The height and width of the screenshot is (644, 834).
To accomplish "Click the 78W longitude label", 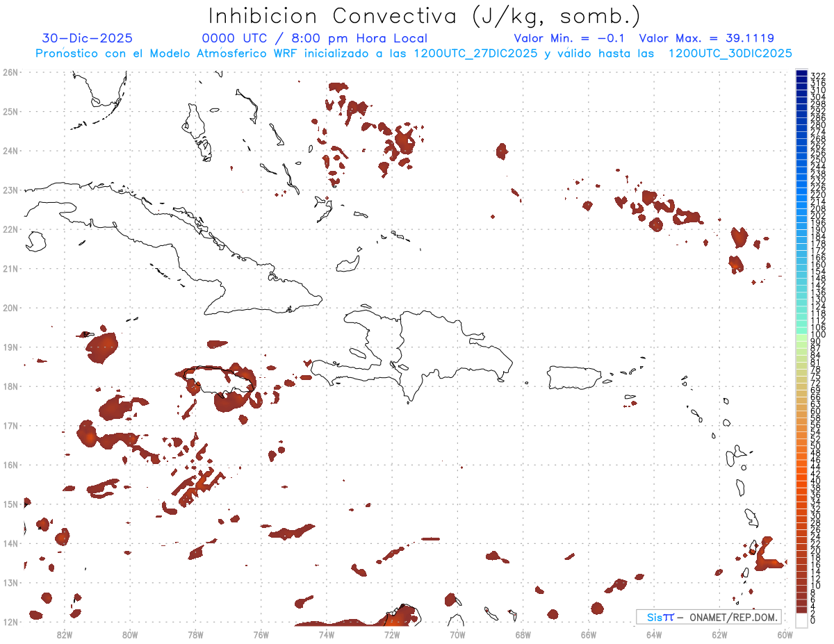I will coord(195,634).
